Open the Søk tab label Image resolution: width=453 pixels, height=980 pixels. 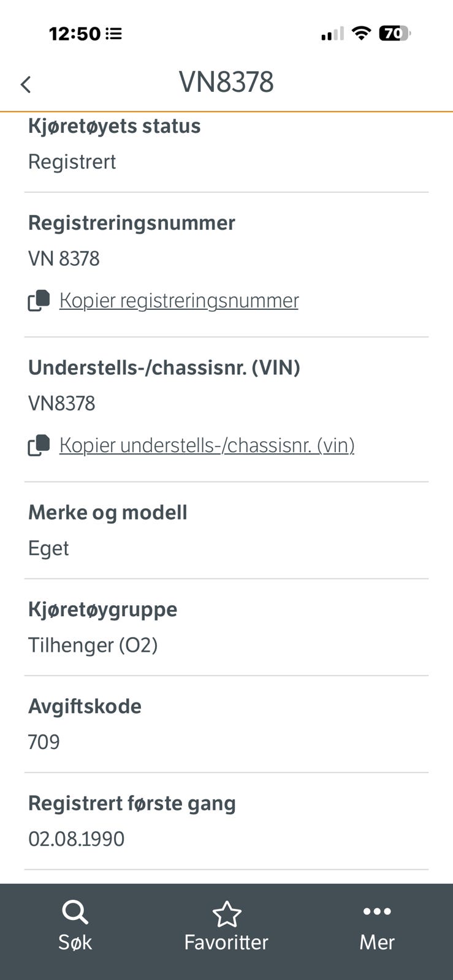pos(75,942)
